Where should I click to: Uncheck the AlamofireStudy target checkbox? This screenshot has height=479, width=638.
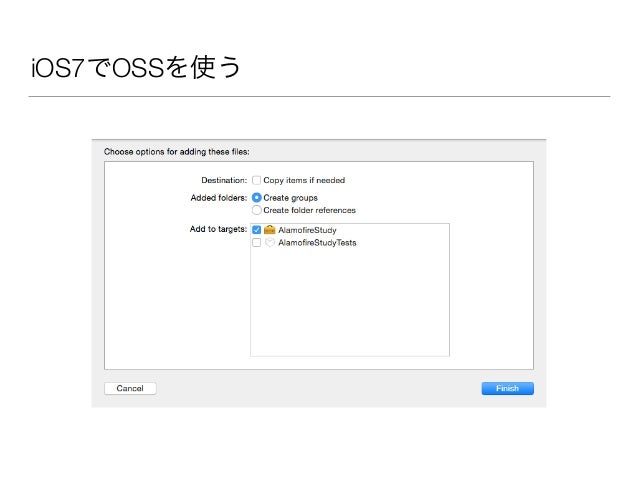(x=256, y=230)
